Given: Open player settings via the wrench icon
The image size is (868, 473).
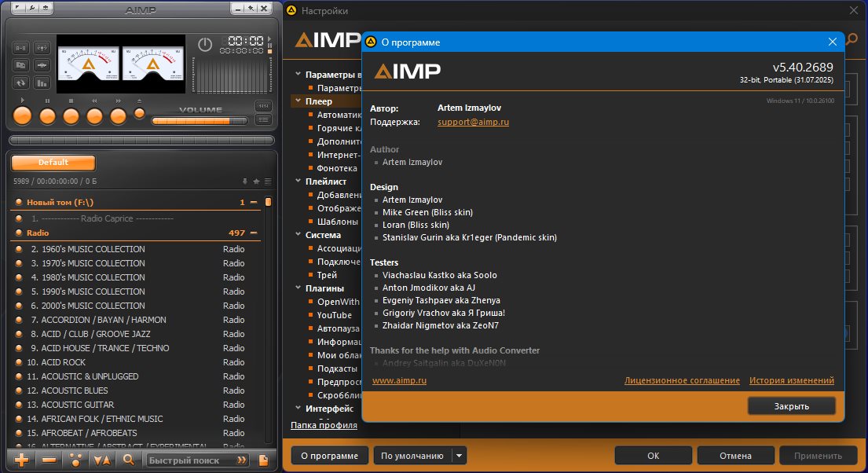Looking at the screenshot, I should [x=32, y=9].
